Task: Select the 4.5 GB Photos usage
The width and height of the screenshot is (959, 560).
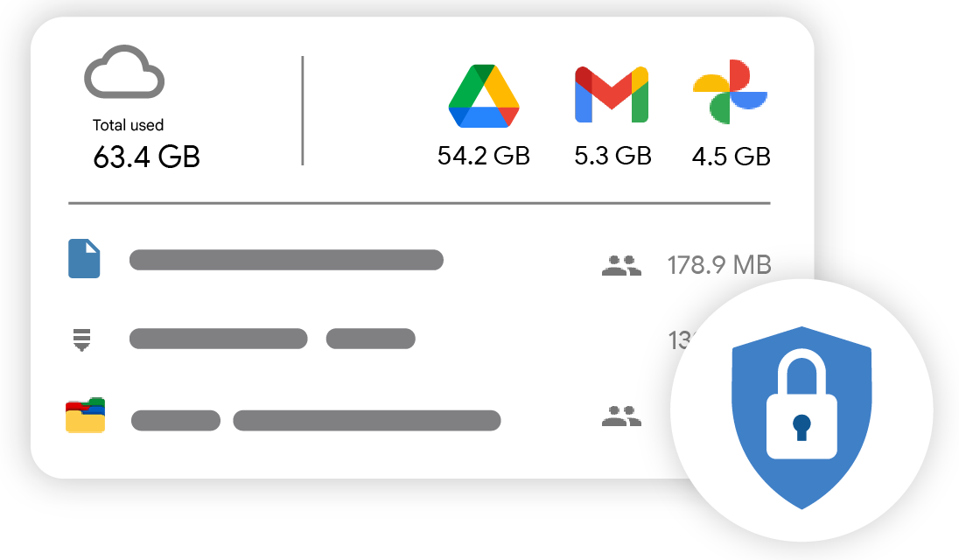Action: (x=731, y=157)
